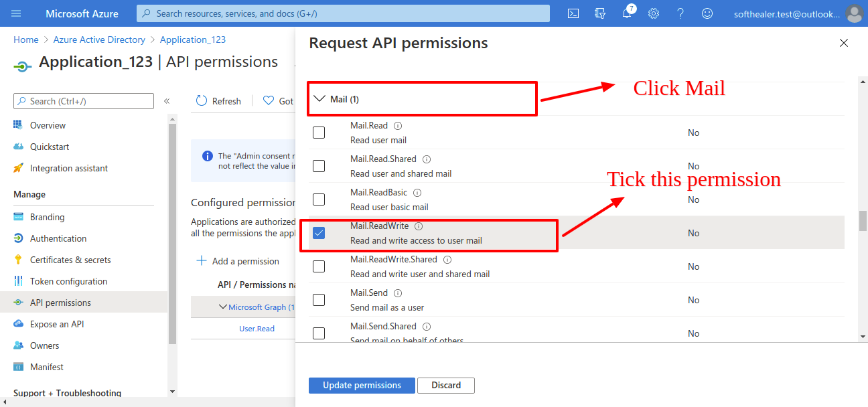Click the 'Configured permission' heading
The width and height of the screenshot is (868, 407).
243,202
